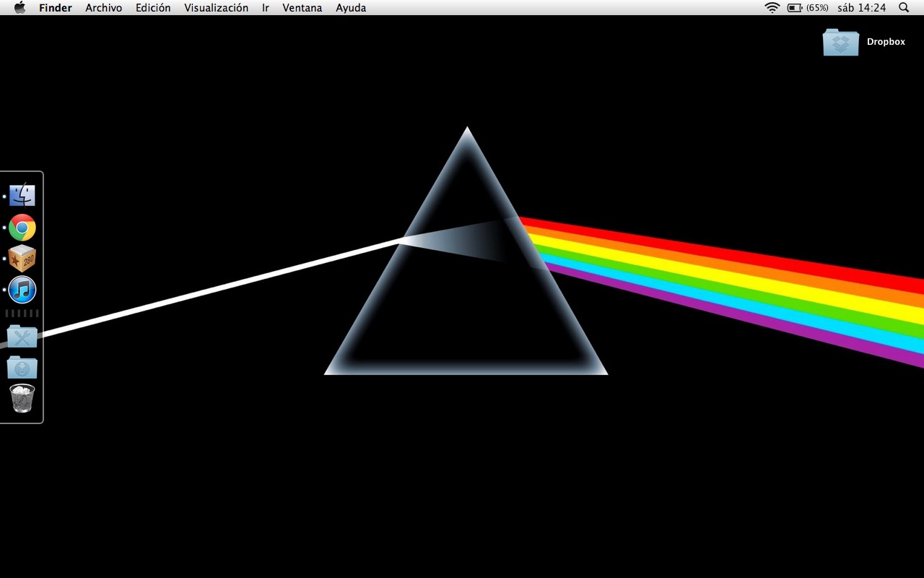Open the box app icon in Dock

coord(22,259)
